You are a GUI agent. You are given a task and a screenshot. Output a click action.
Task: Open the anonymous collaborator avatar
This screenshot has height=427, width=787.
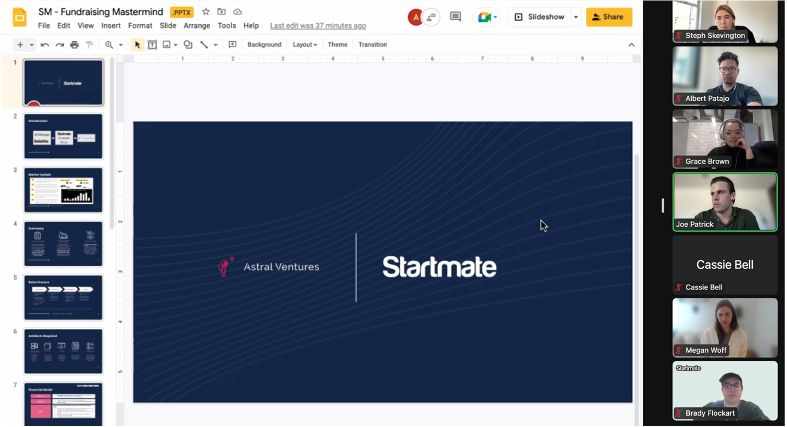[431, 18]
